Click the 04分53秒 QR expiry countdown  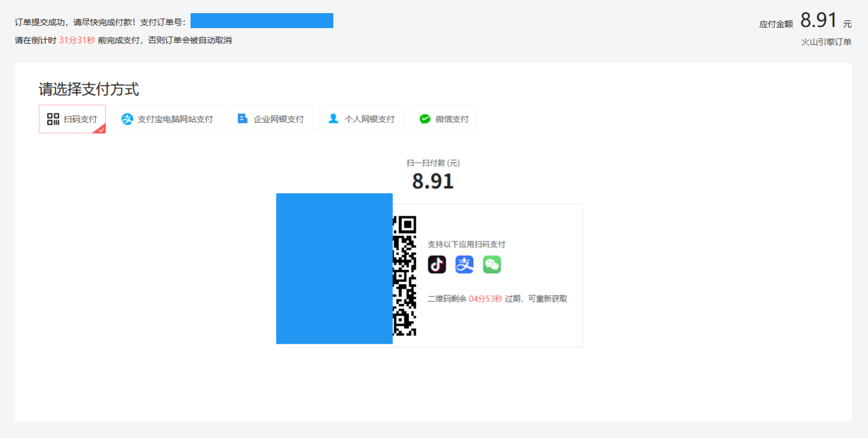pos(485,299)
